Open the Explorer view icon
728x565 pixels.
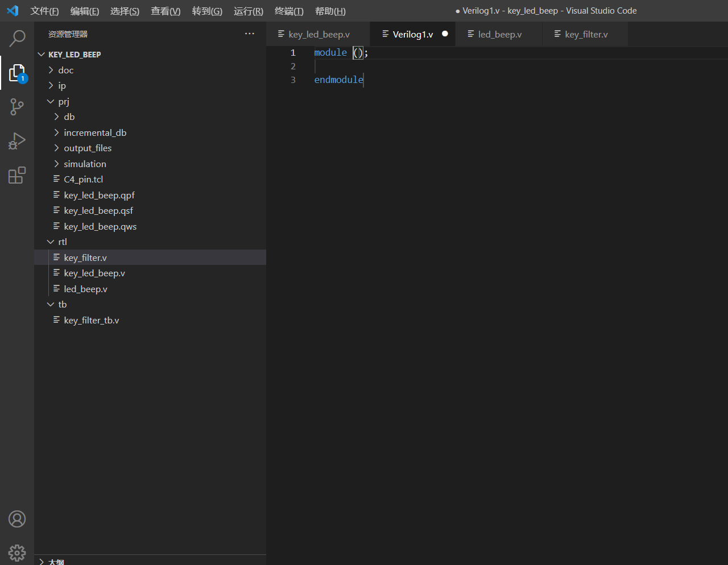[17, 73]
